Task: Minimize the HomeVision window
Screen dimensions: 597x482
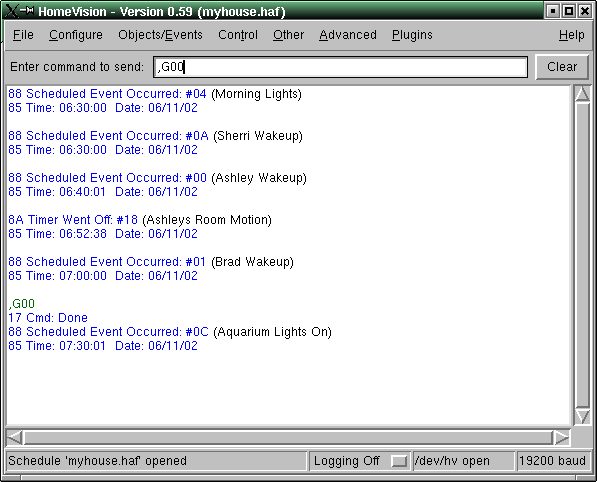Action: (553, 11)
